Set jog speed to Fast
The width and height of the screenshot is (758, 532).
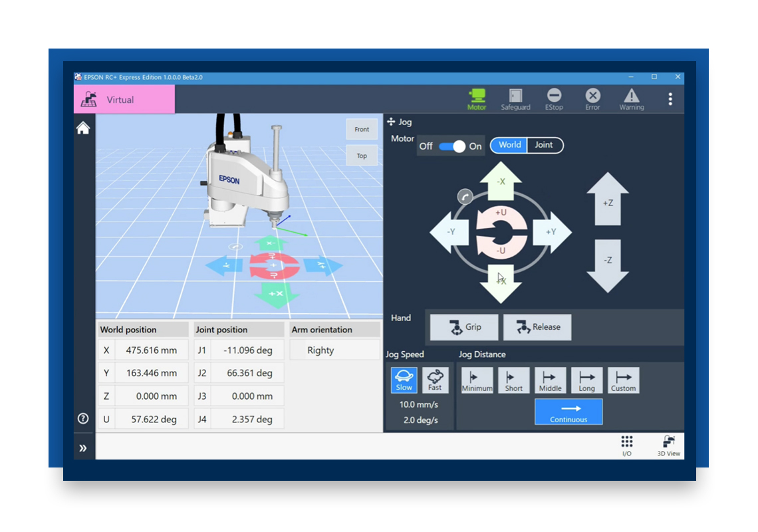click(x=435, y=380)
